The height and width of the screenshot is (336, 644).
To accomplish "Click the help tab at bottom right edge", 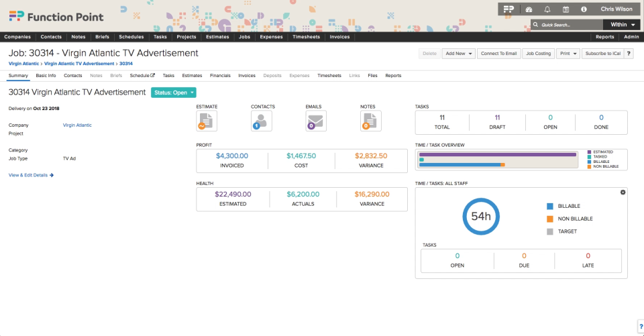I will tap(641, 327).
